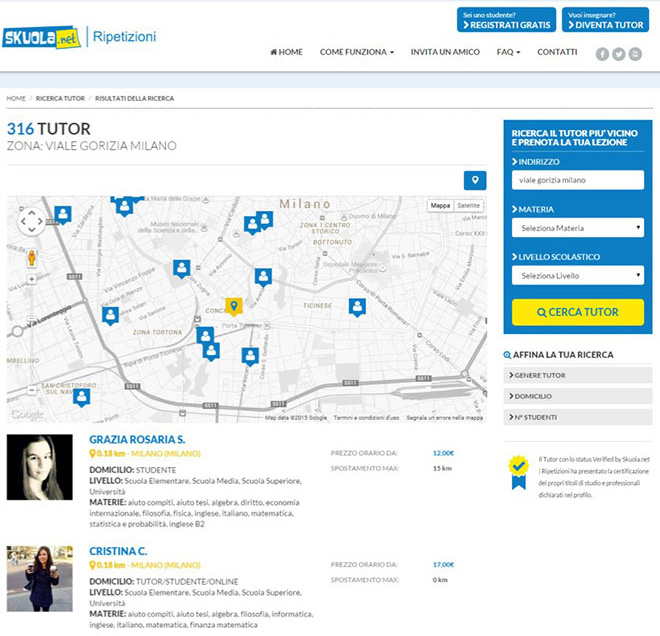Click the Google logo on the map
Viewport: 660px width, 636px height.
(x=27, y=414)
